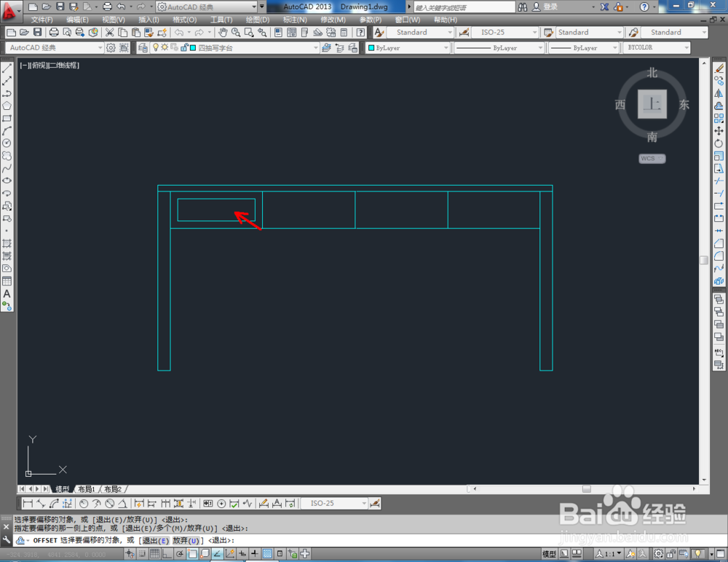Click the viewport label [-][俯视][二维线框]

(x=50, y=66)
